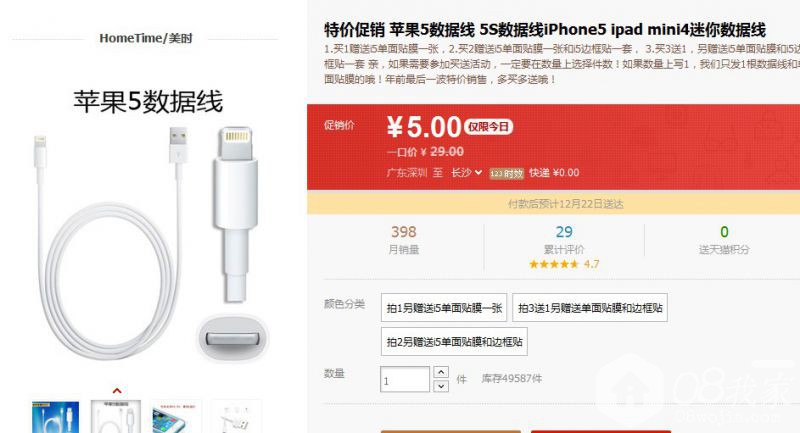Select option 拍3送1另赠送单面贴膜和边框贴
The width and height of the screenshot is (800, 433).
point(590,308)
